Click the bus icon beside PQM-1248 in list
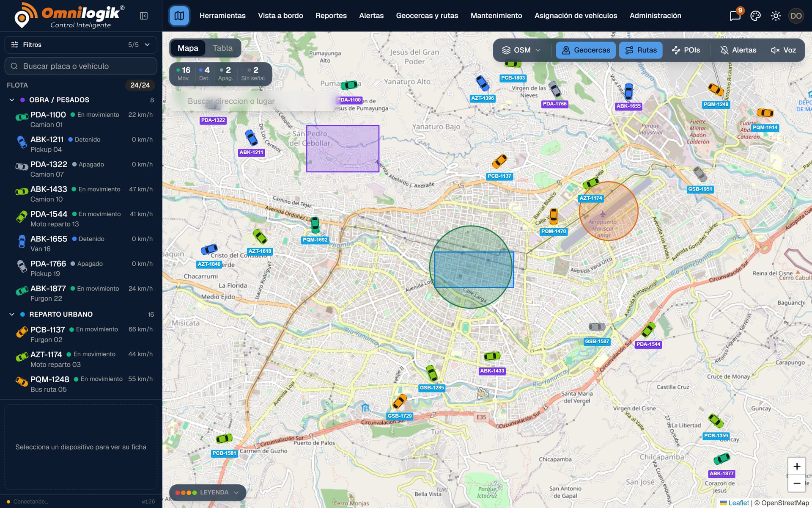This screenshot has width=812, height=508. 22,381
